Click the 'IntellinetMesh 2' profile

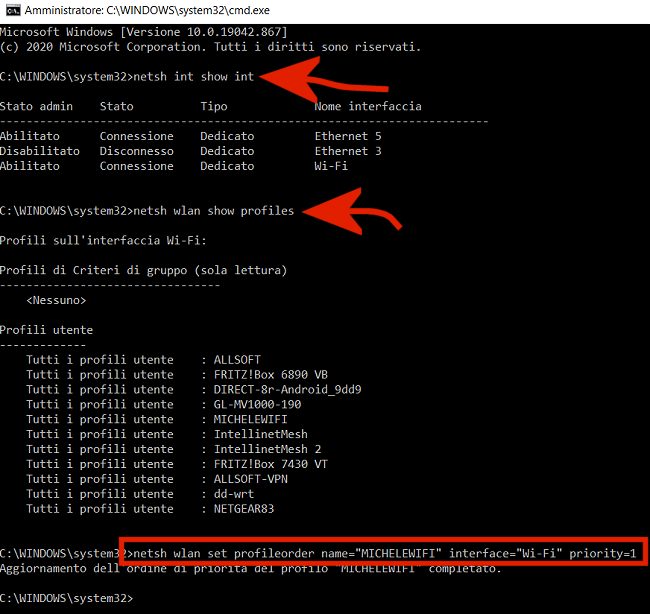click(x=267, y=449)
